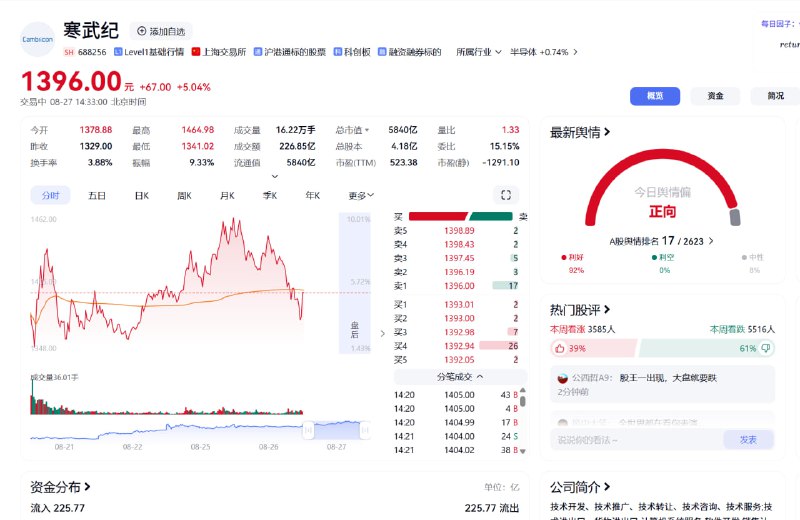Screen dimensions: 800x520
Task: Open 最新舆情 section header
Action: 580,133
